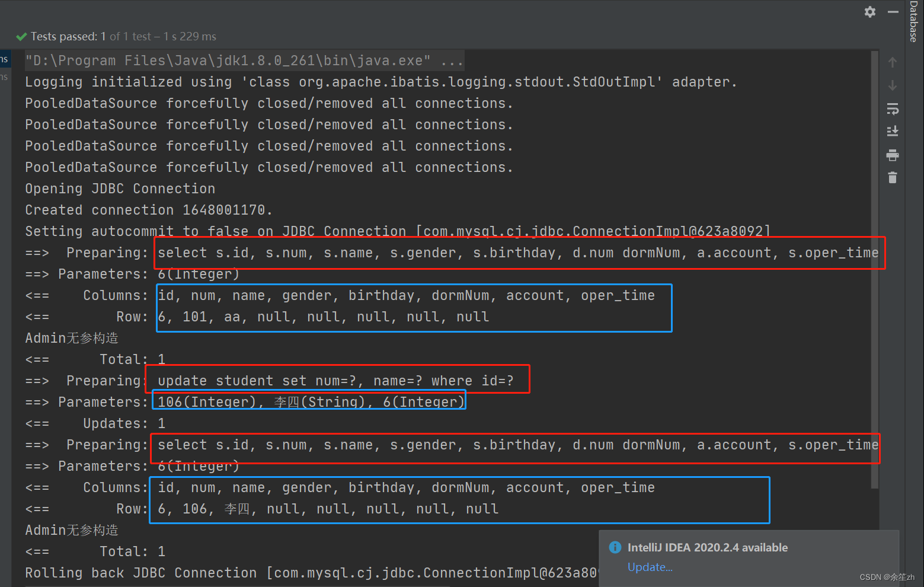Clear all console output with the trash icon
Viewport: 924px width, 587px height.
[x=893, y=177]
